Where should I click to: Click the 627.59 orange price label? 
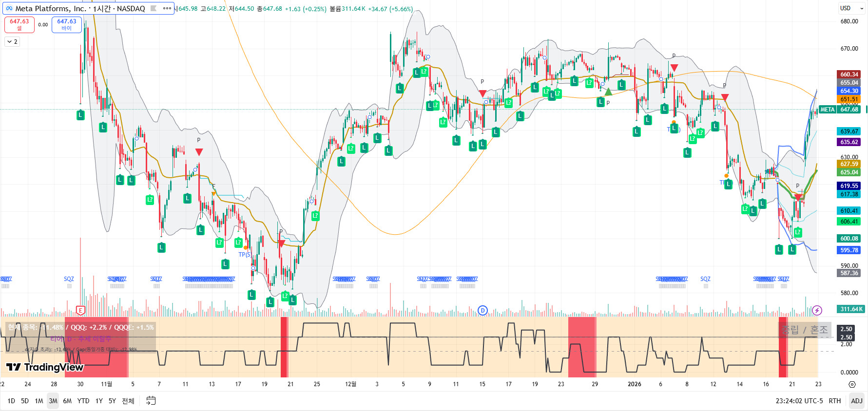(849, 164)
